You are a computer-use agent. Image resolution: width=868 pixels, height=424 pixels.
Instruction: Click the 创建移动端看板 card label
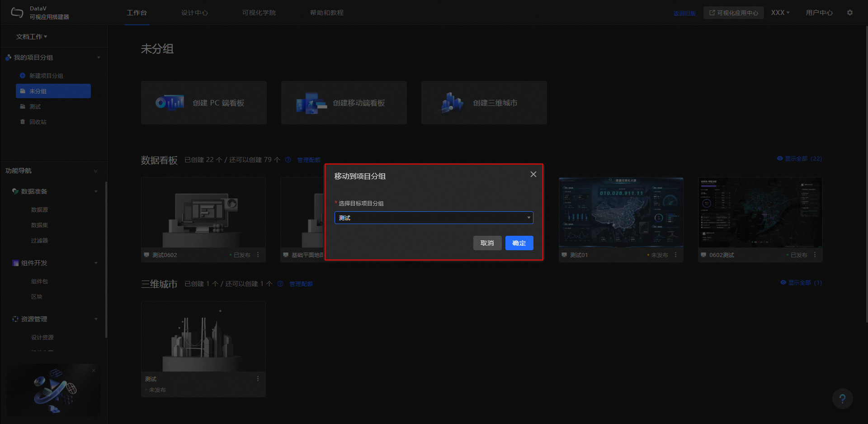point(359,103)
